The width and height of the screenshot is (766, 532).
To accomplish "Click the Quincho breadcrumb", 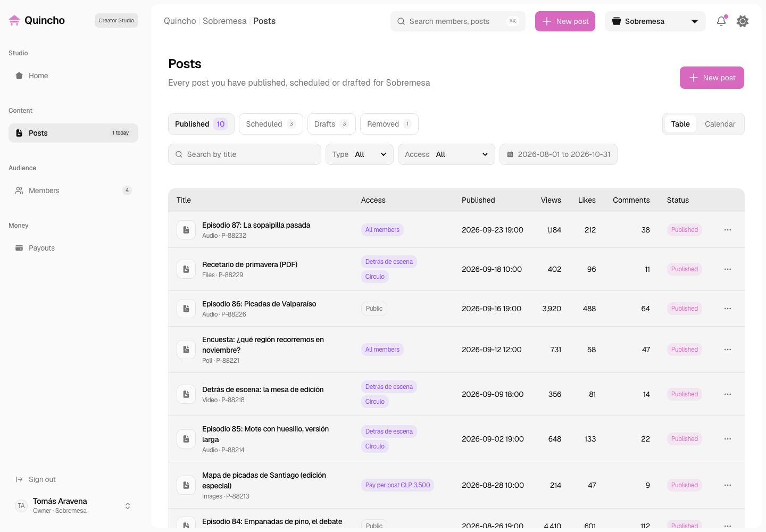I will coord(180,21).
